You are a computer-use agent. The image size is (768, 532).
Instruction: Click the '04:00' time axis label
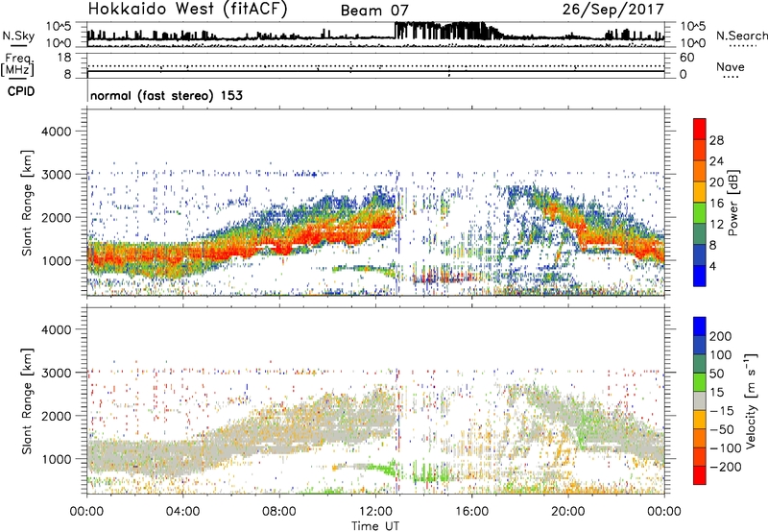click(x=182, y=512)
